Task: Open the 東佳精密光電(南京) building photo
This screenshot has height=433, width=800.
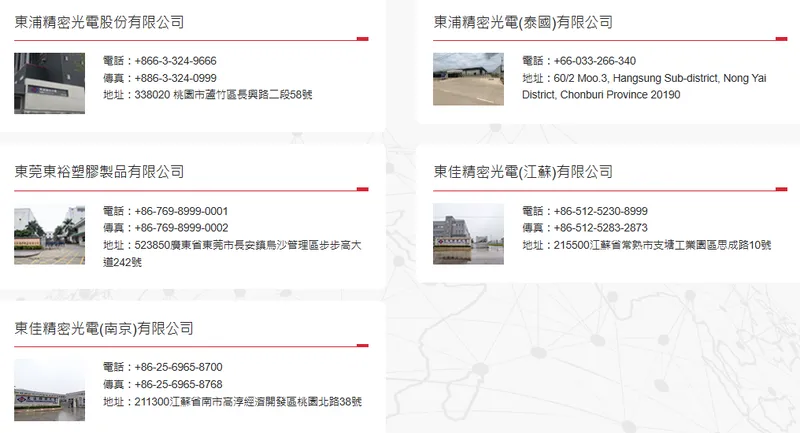Action: (50, 390)
